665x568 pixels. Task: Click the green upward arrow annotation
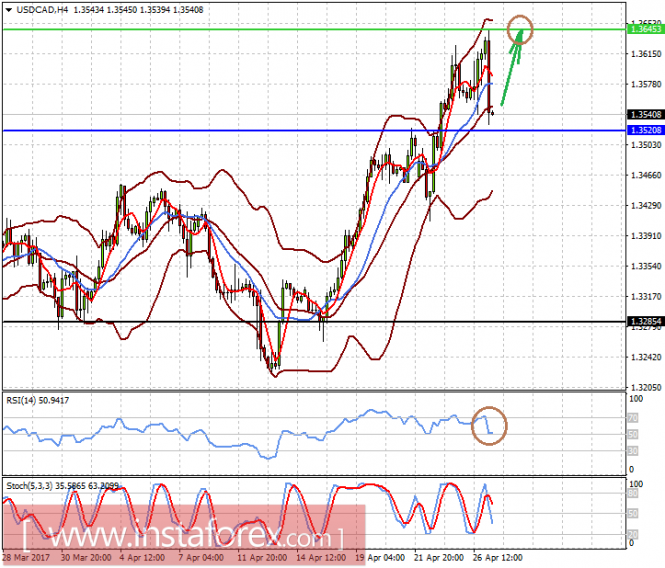tap(512, 67)
